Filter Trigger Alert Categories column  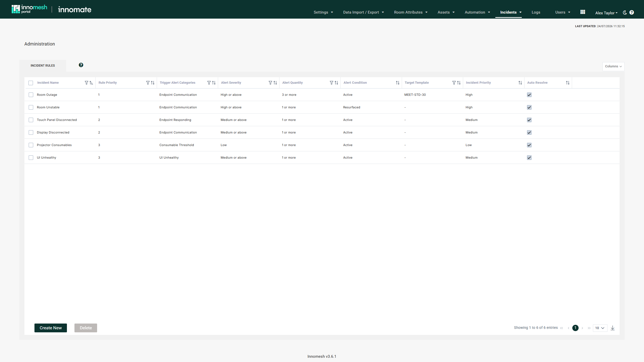pos(209,83)
